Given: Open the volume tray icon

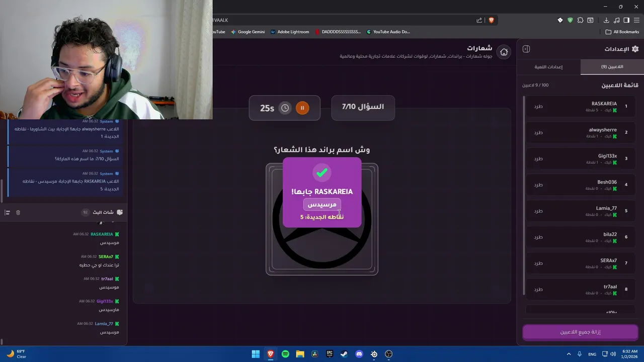Looking at the screenshot, I should pyautogui.click(x=613, y=354).
